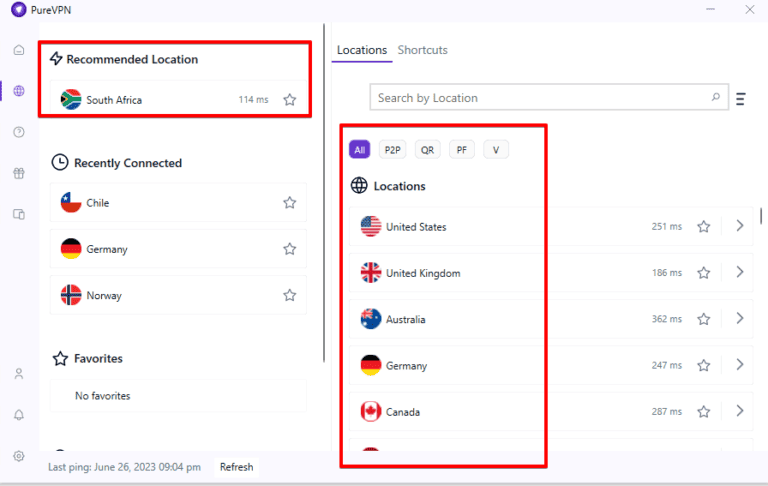Select the globe Locations sidebar icon
The width and height of the screenshot is (768, 486).
tap(19, 91)
